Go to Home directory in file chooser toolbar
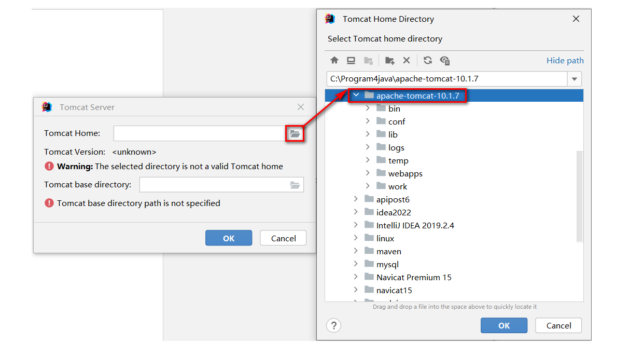The width and height of the screenshot is (644, 356). tap(334, 60)
